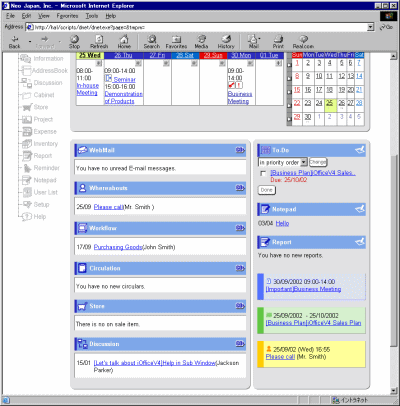
Task: Open Demonstration of Products link
Action: 123,98
